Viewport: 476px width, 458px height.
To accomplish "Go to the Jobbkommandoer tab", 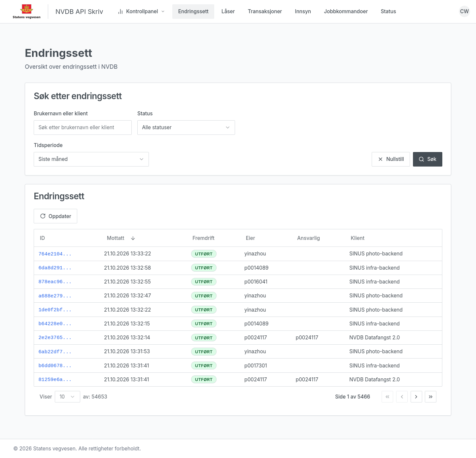I will tap(346, 12).
